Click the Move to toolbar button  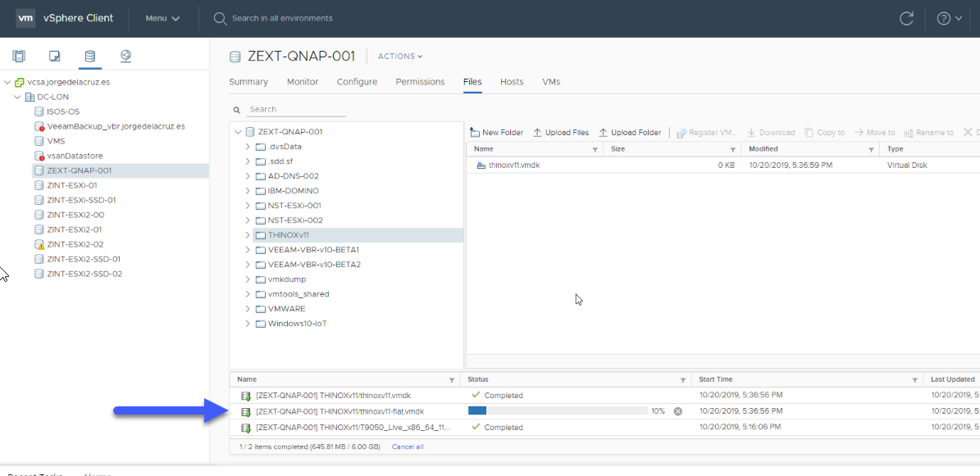(874, 133)
